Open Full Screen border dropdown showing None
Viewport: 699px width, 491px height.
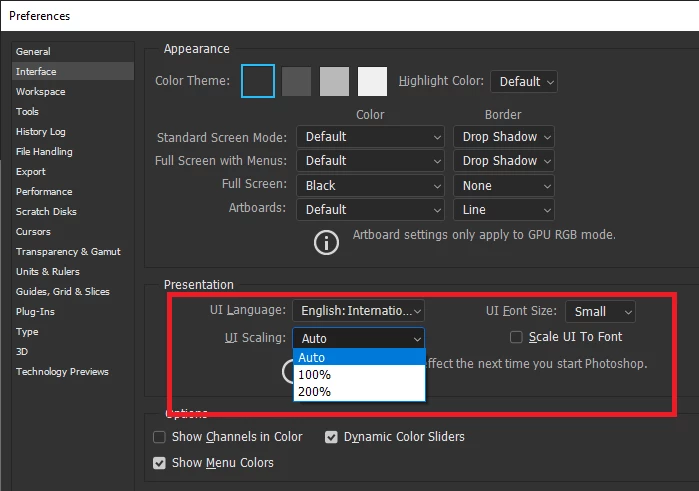504,186
